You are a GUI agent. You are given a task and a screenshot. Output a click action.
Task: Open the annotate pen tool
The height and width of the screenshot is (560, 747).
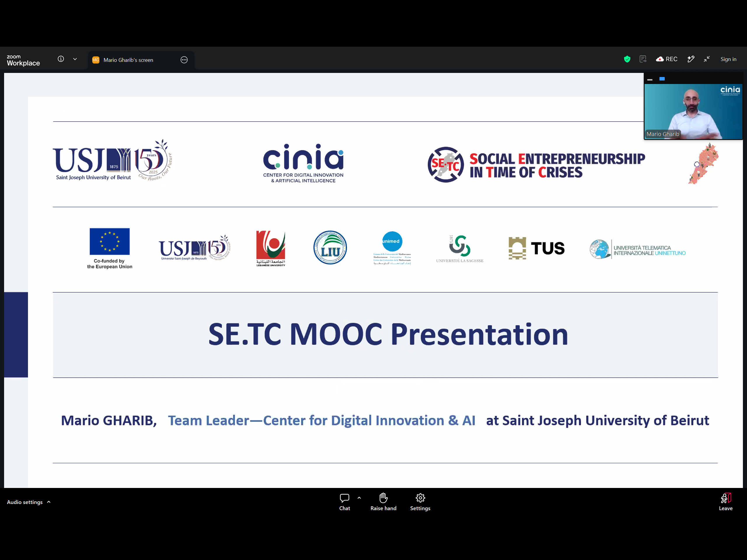(x=691, y=60)
